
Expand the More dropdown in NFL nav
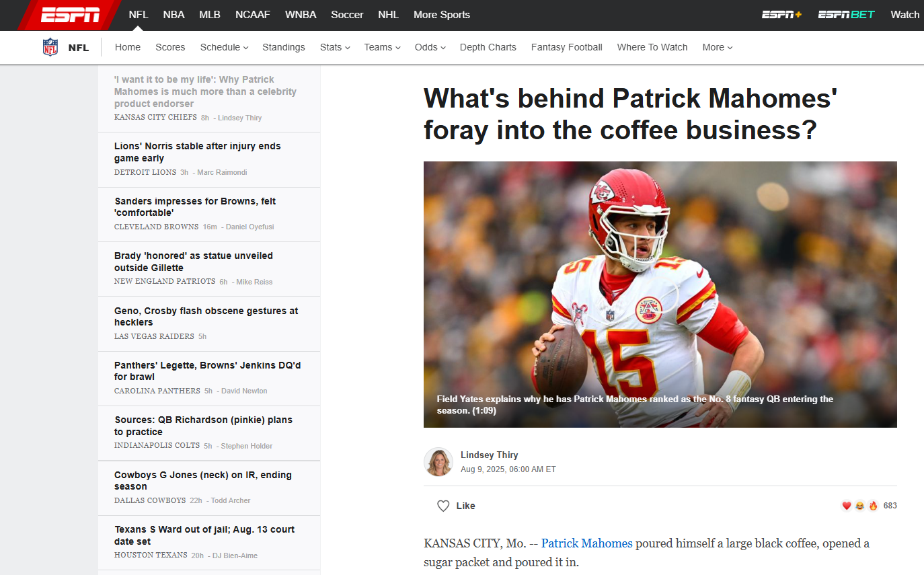717,47
